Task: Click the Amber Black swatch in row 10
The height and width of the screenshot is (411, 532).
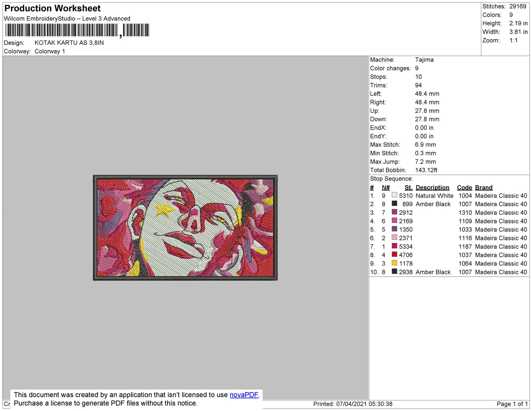Action: 394,272
